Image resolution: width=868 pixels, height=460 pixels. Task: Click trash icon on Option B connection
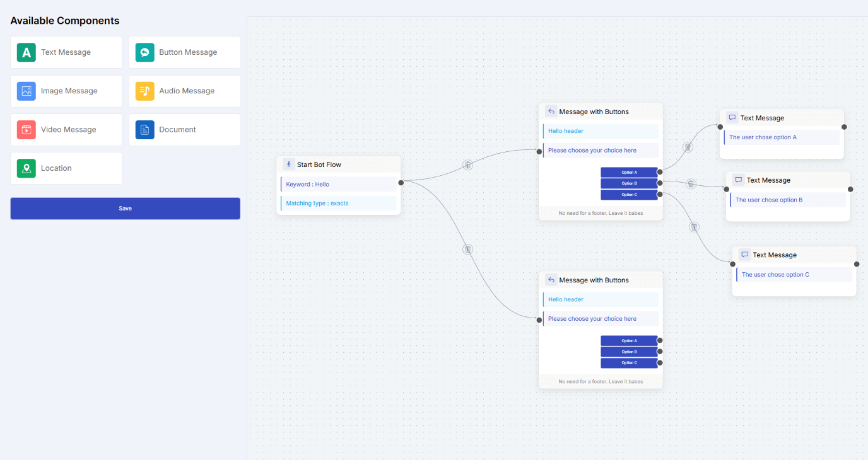point(691,184)
